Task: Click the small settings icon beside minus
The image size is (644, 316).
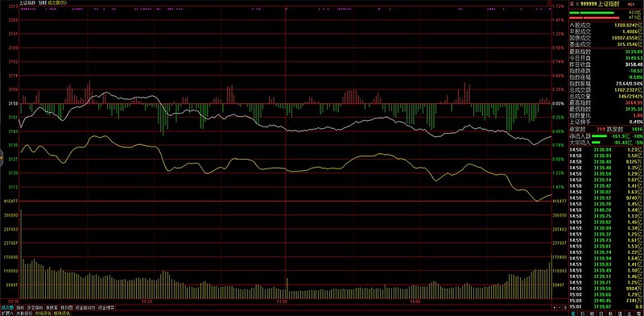Action: point(566,307)
